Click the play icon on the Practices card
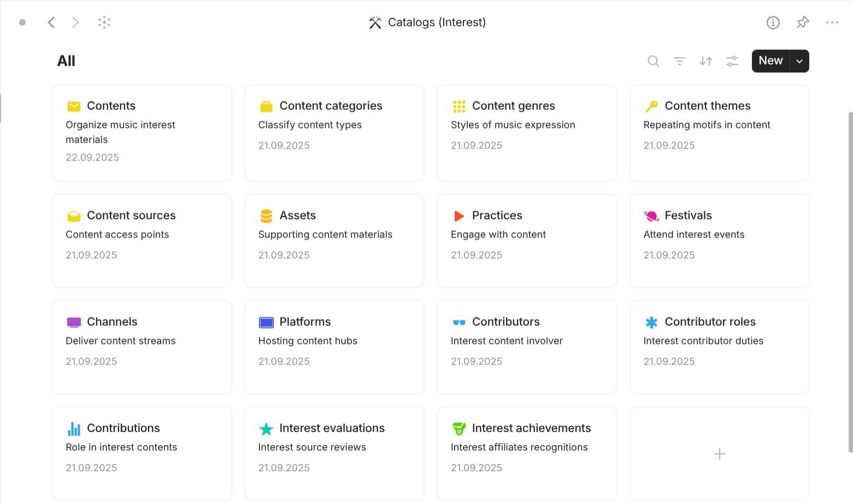This screenshot has height=504, width=853. pyautogui.click(x=459, y=215)
